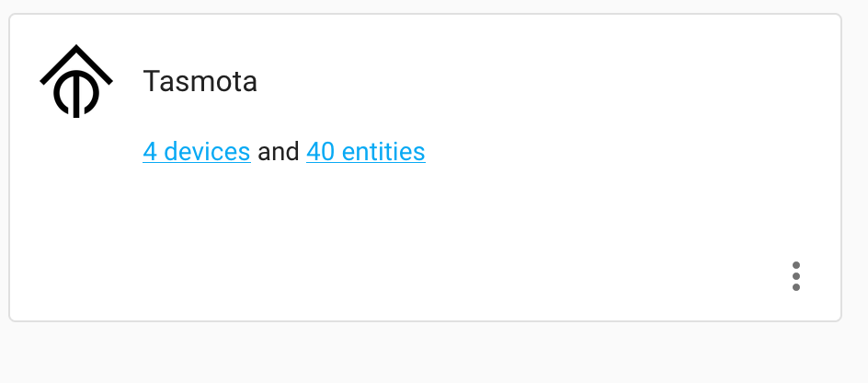
Task: Open the 4 devices link
Action: [197, 151]
